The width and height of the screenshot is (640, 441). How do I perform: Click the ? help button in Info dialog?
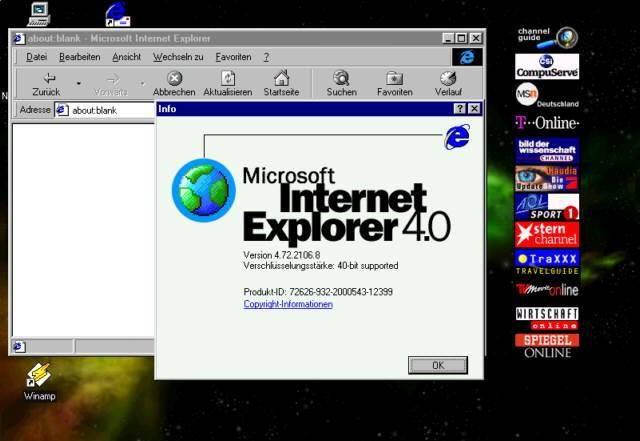460,109
